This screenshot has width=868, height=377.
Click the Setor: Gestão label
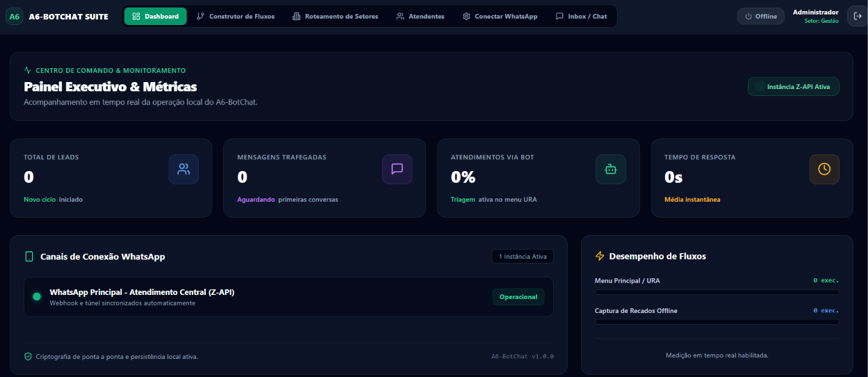[x=821, y=21]
